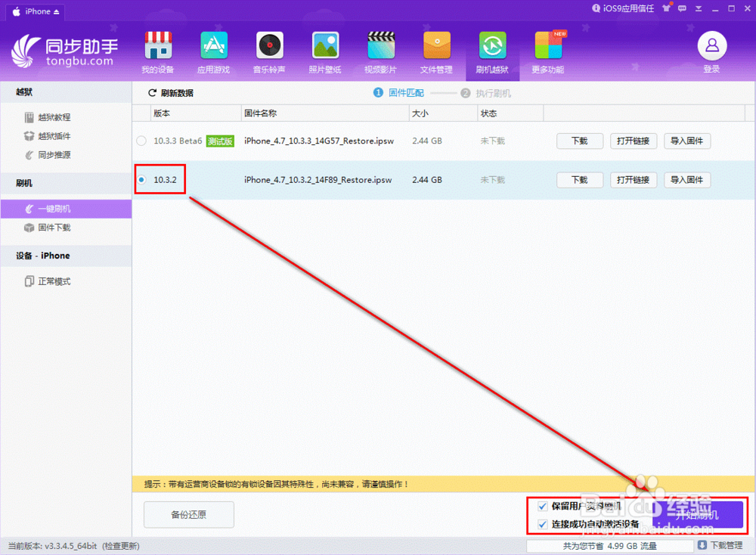Click the 检查更新 check update link
The image size is (756, 555).
pyautogui.click(x=120, y=546)
